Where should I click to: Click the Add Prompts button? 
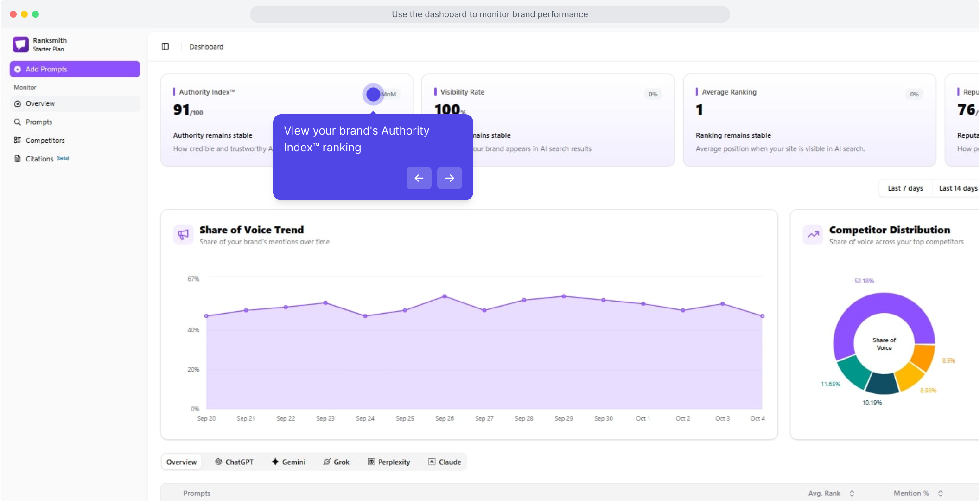75,69
